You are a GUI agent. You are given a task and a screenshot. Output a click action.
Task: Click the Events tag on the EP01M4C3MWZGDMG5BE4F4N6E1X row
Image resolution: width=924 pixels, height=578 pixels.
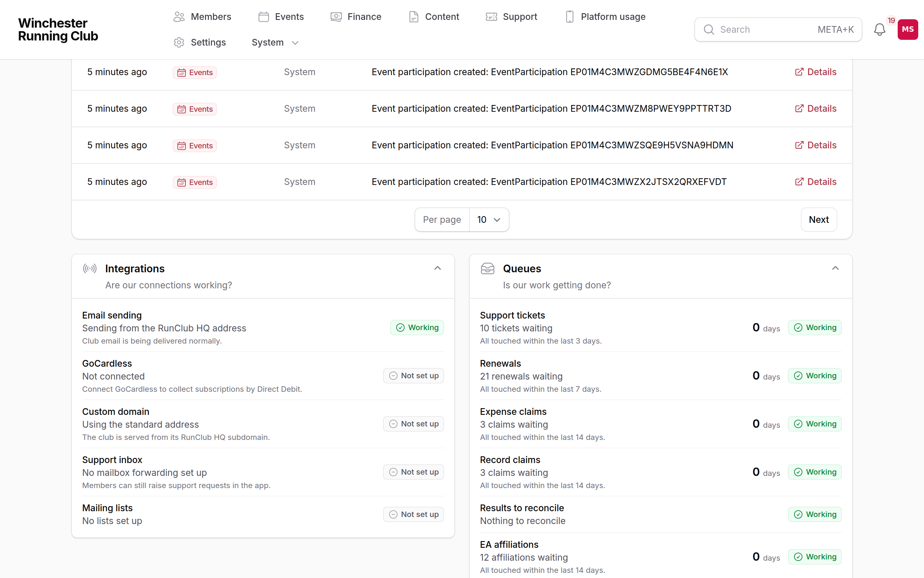(x=195, y=72)
